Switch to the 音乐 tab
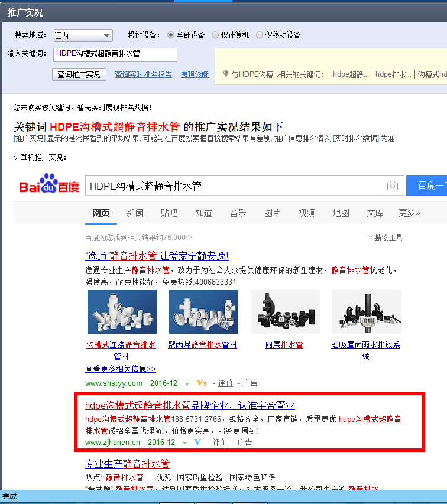Viewport: 447px width, 504px height. coord(238,213)
